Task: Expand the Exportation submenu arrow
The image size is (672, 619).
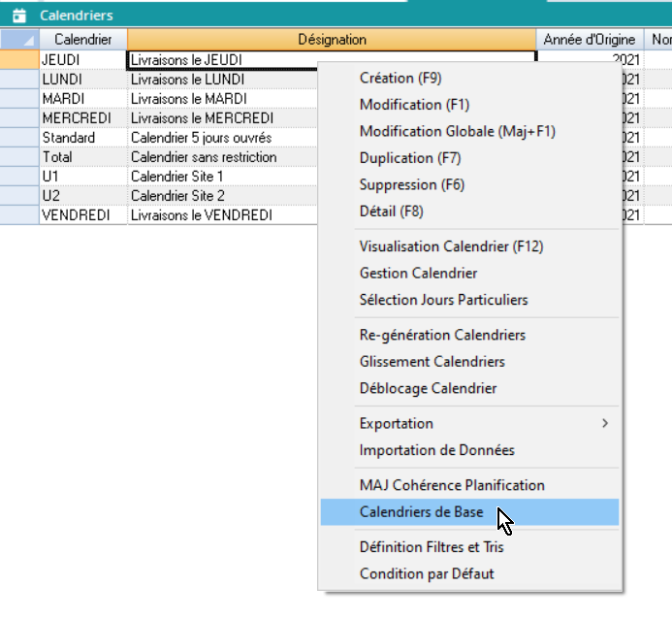Action: (x=605, y=424)
